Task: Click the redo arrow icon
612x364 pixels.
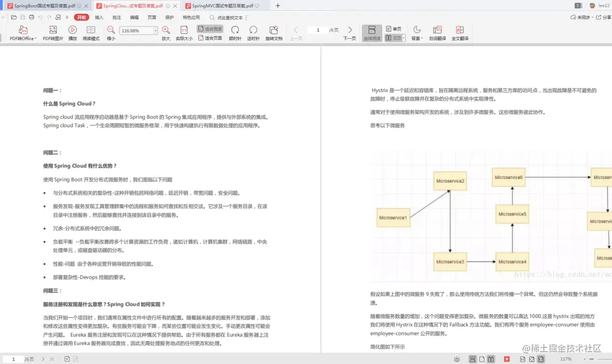Action: pos(49,17)
